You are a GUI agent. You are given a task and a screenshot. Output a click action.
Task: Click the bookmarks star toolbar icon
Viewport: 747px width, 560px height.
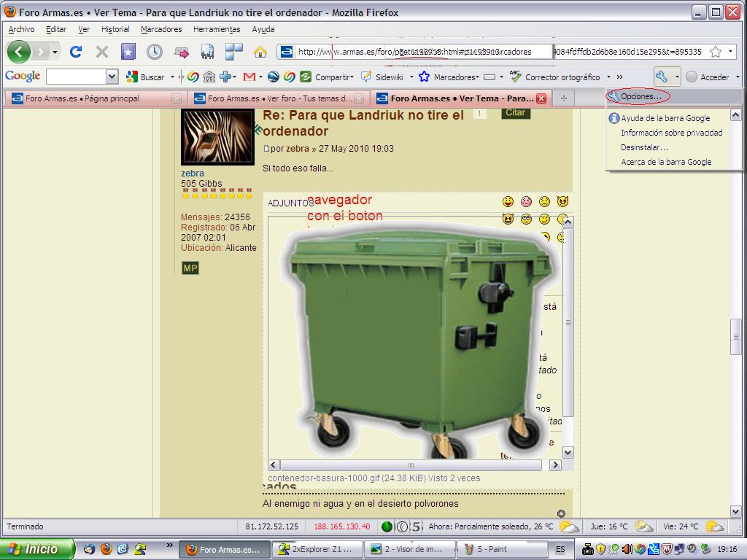128,52
